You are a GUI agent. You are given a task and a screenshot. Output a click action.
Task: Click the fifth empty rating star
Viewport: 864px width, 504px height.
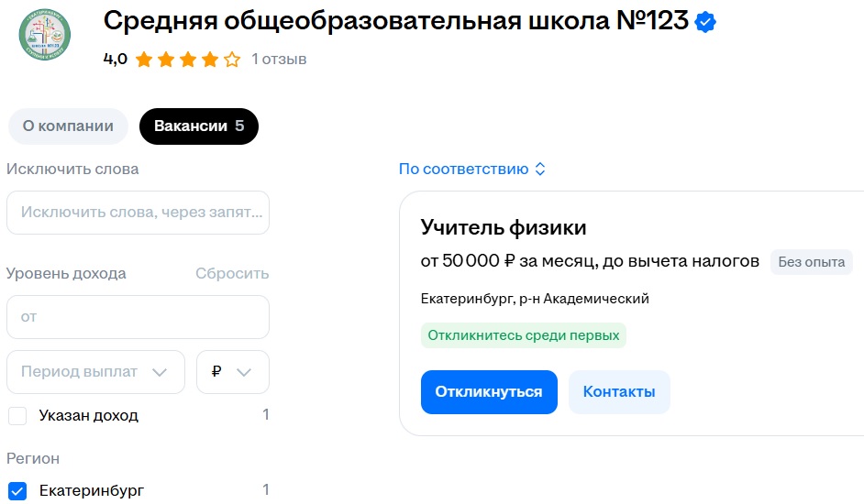[x=232, y=59]
